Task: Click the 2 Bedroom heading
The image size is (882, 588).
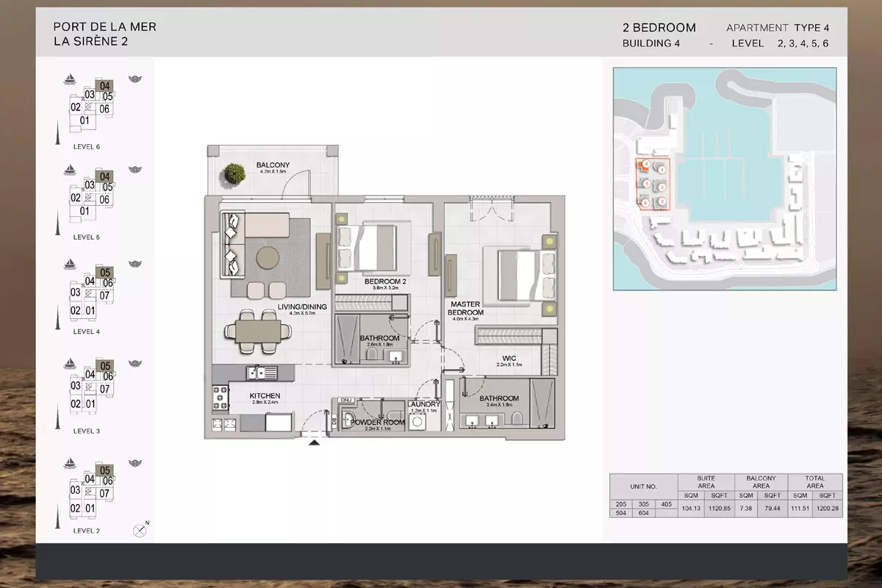Action: click(x=659, y=28)
